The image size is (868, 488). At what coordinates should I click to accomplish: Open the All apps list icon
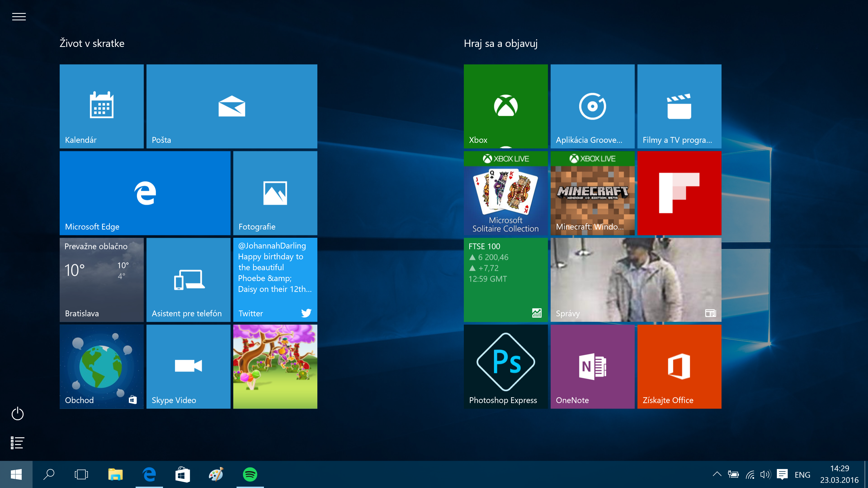(17, 442)
